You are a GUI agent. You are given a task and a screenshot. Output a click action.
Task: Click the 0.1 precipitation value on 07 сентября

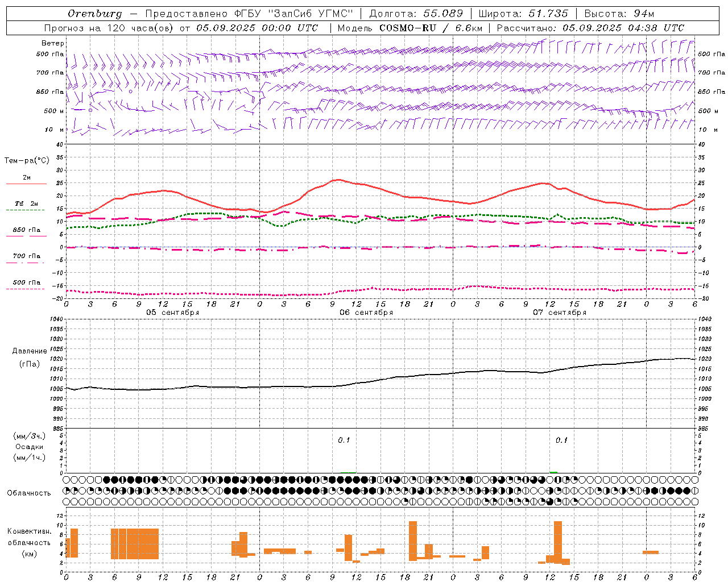coord(561,440)
